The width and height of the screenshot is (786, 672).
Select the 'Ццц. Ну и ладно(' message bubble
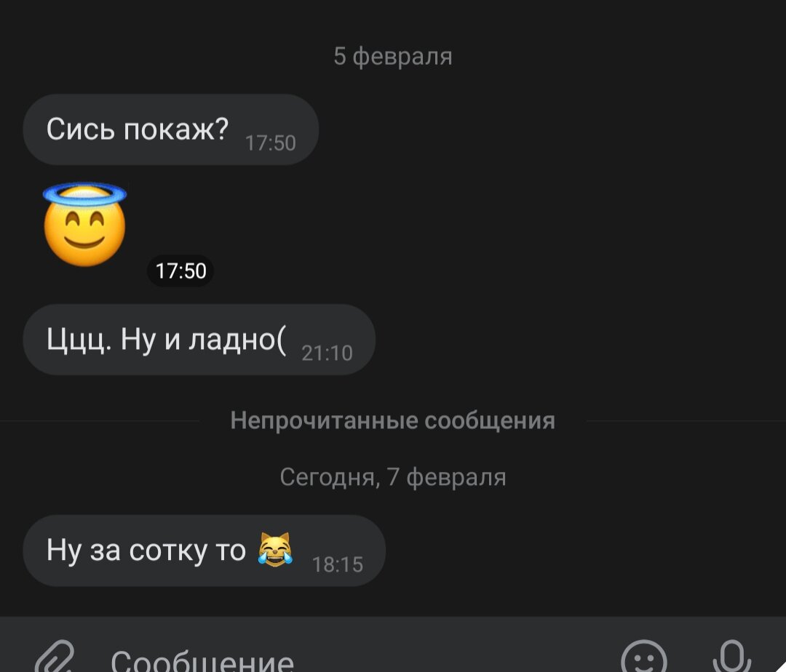(199, 340)
